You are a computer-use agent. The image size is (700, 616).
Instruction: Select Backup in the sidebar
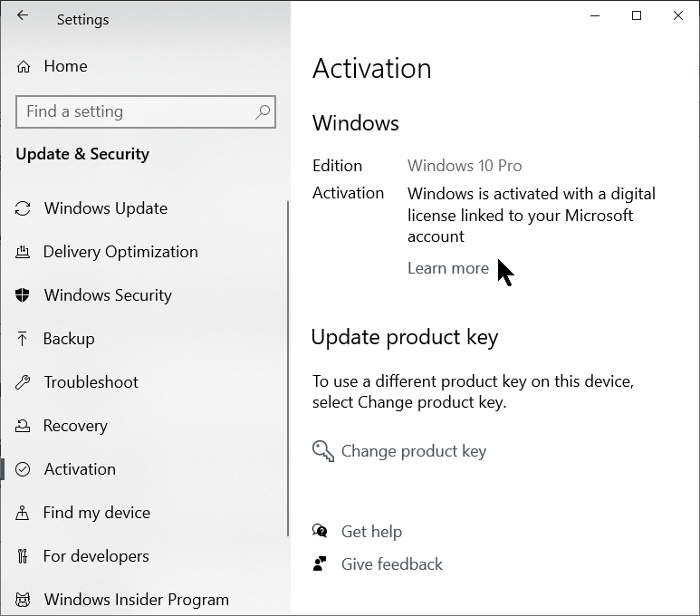click(69, 339)
